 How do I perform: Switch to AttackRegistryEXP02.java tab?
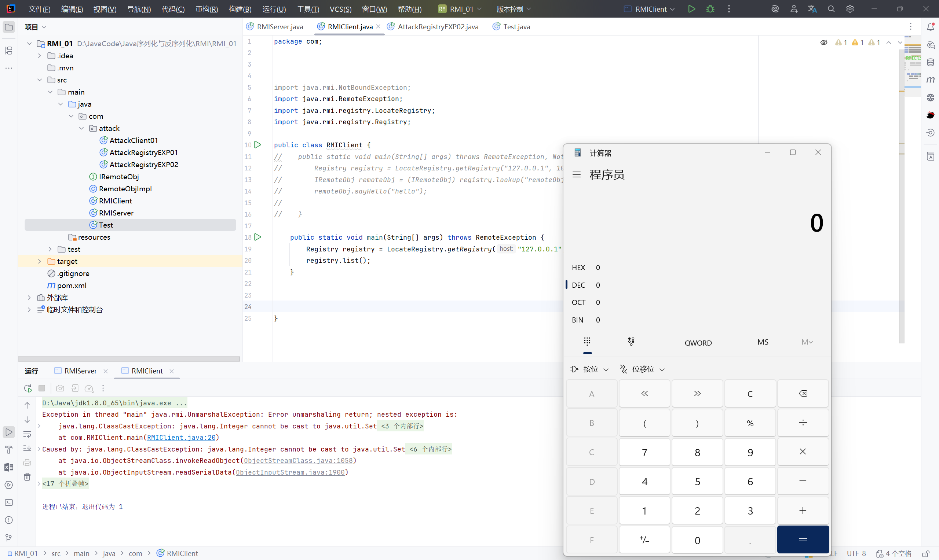(438, 27)
